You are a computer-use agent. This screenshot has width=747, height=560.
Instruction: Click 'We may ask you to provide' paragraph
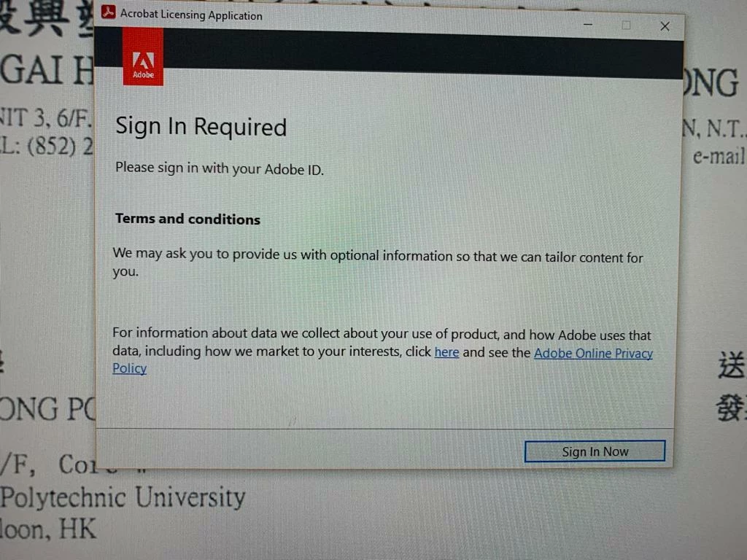[378, 262]
